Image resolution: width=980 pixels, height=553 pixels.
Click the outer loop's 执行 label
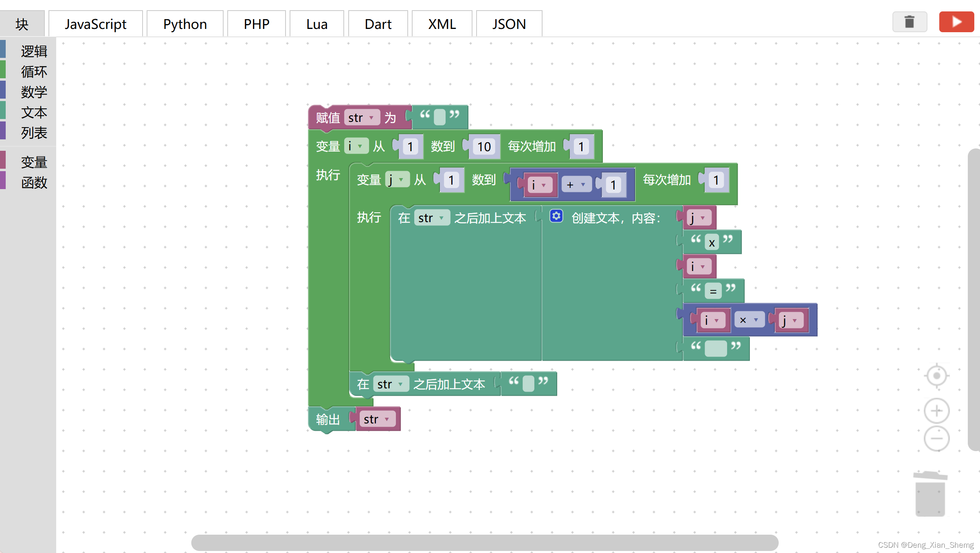click(328, 175)
